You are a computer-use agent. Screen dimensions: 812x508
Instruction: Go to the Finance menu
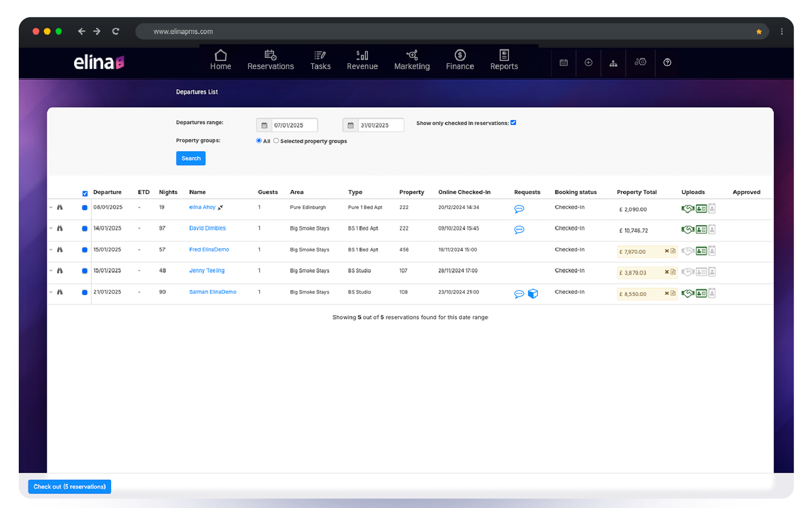point(460,60)
